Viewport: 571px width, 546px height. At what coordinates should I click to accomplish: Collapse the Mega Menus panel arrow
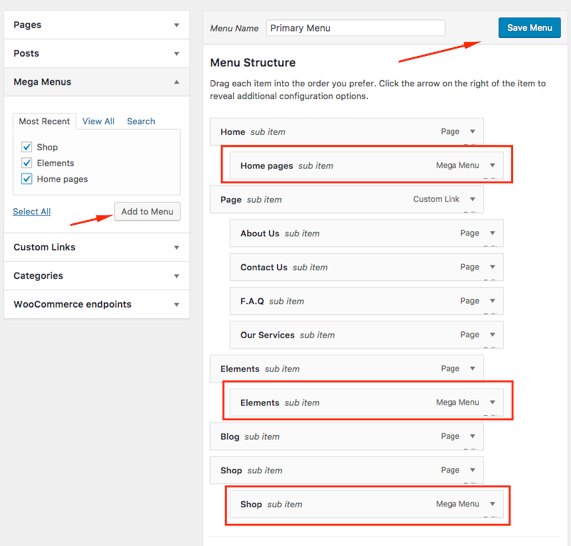177,82
